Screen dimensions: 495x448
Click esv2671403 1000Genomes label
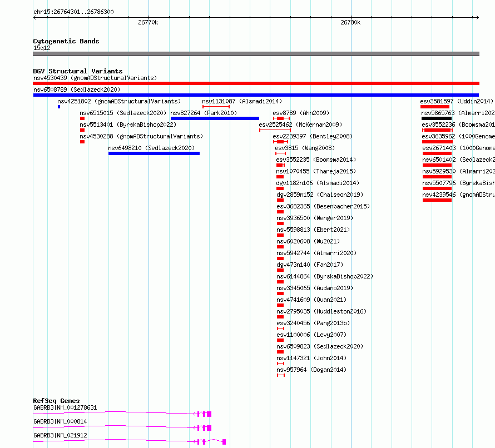458,148
